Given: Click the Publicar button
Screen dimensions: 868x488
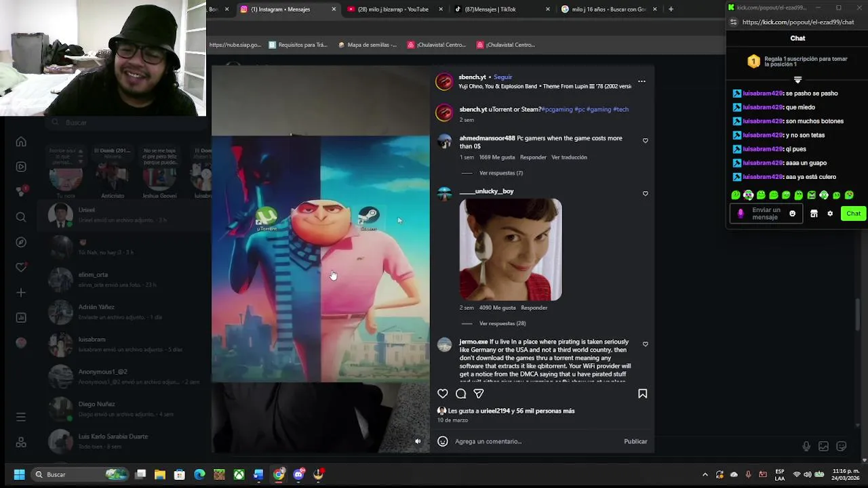Looking at the screenshot, I should click(635, 441).
